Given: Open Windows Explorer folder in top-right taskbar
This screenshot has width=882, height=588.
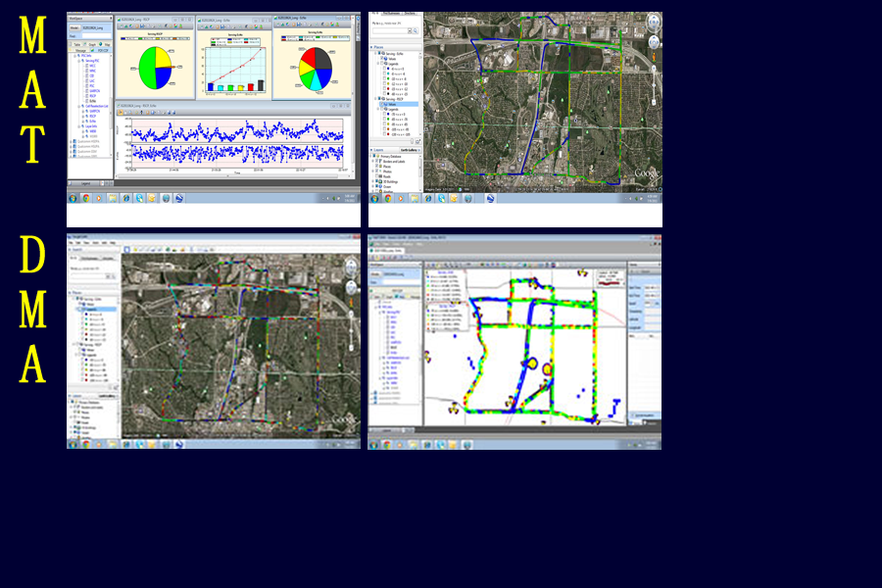Looking at the screenshot, I should [x=415, y=198].
